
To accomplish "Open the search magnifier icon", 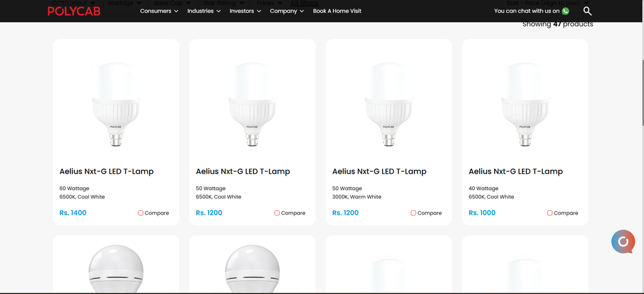I will pyautogui.click(x=587, y=11).
